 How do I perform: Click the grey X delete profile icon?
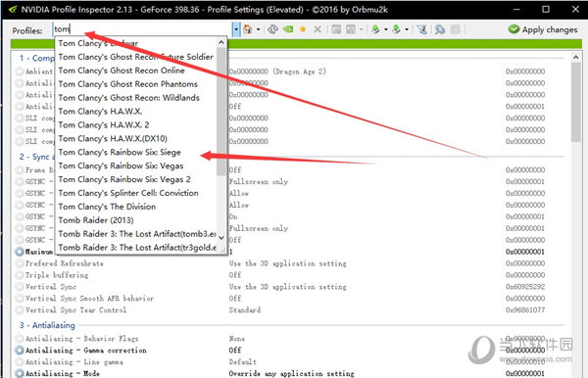(x=318, y=29)
